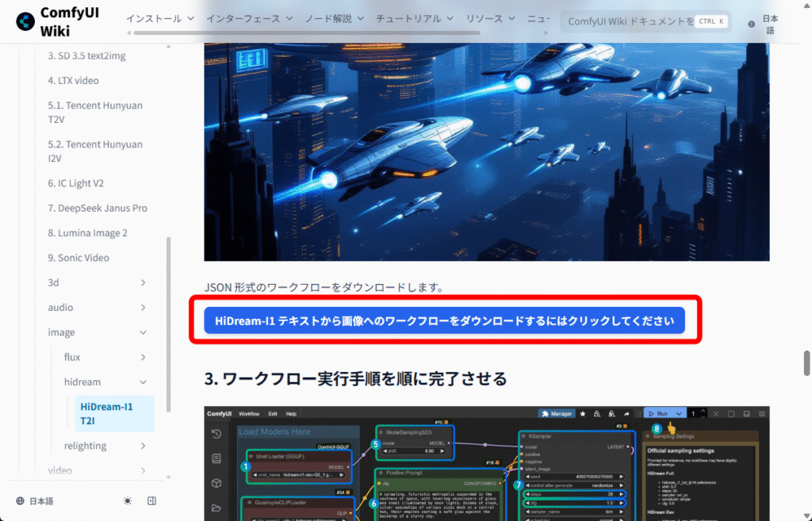Expand the audio sidebar section chevron
Image resolution: width=812 pixels, height=521 pixels.
click(x=143, y=307)
